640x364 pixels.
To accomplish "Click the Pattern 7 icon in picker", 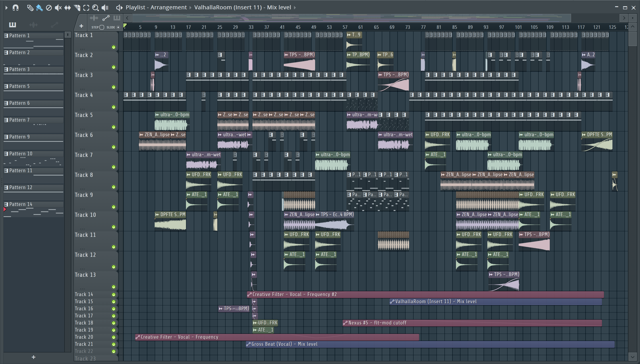I will tap(6, 120).
